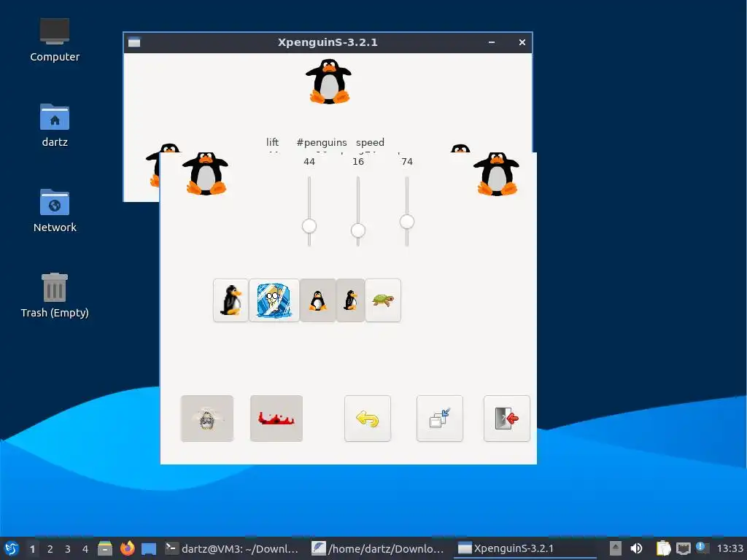Open the clipboard manager tray icon
Image resolution: width=747 pixels, height=560 pixels.
point(663,548)
